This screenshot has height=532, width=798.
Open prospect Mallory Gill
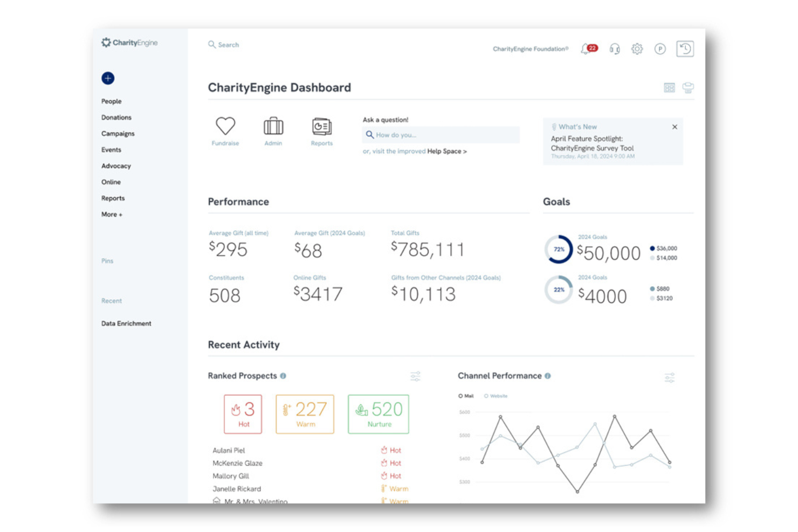pyautogui.click(x=231, y=476)
